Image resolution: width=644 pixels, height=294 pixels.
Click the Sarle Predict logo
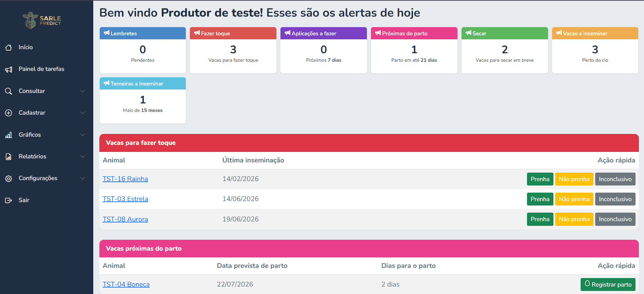[42, 20]
